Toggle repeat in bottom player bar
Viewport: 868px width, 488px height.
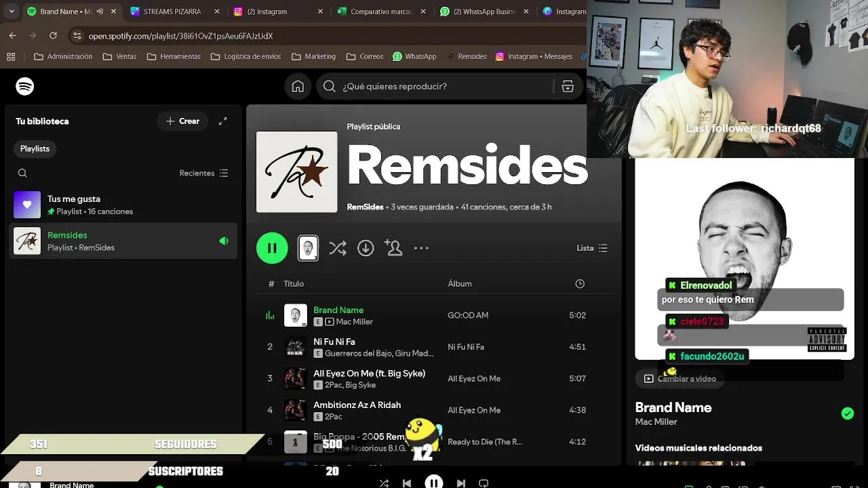click(484, 483)
